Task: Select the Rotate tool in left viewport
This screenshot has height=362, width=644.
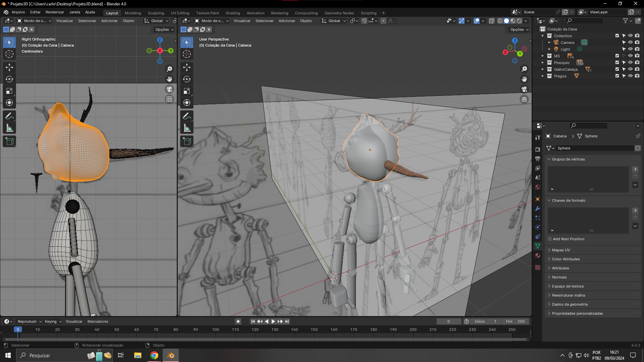Action: [9, 79]
